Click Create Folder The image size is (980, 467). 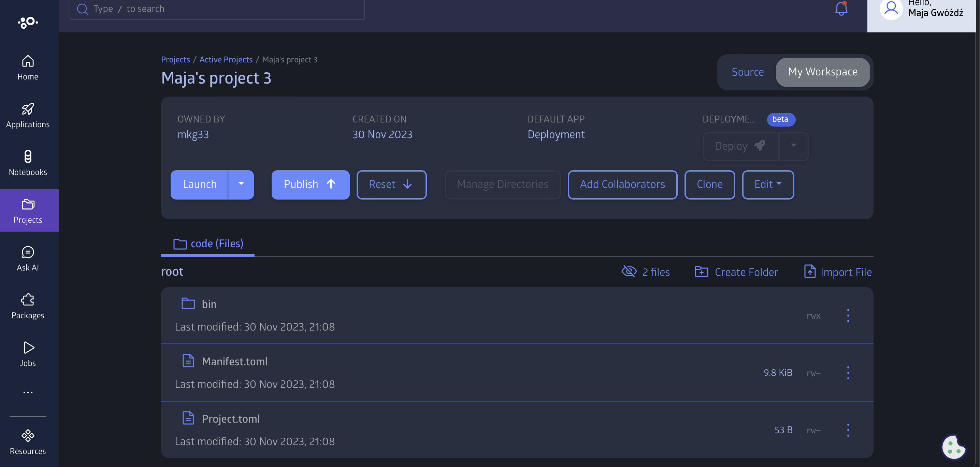coord(736,272)
